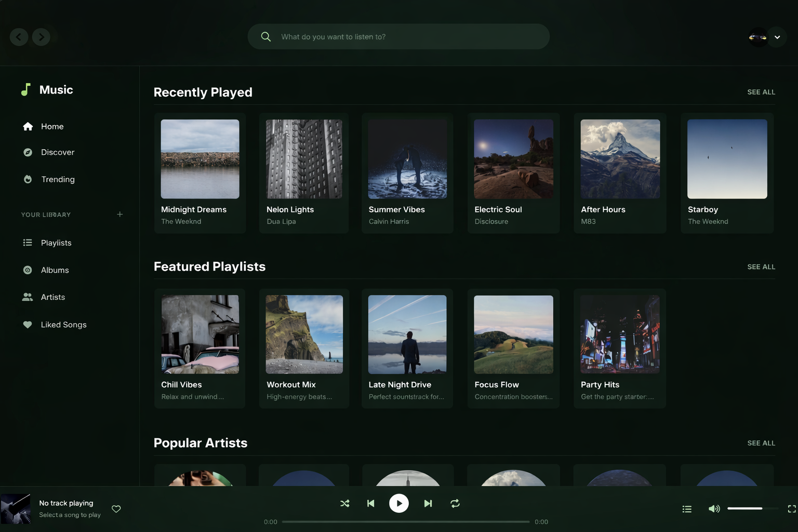Create a new playlist with the plus icon

click(119, 214)
